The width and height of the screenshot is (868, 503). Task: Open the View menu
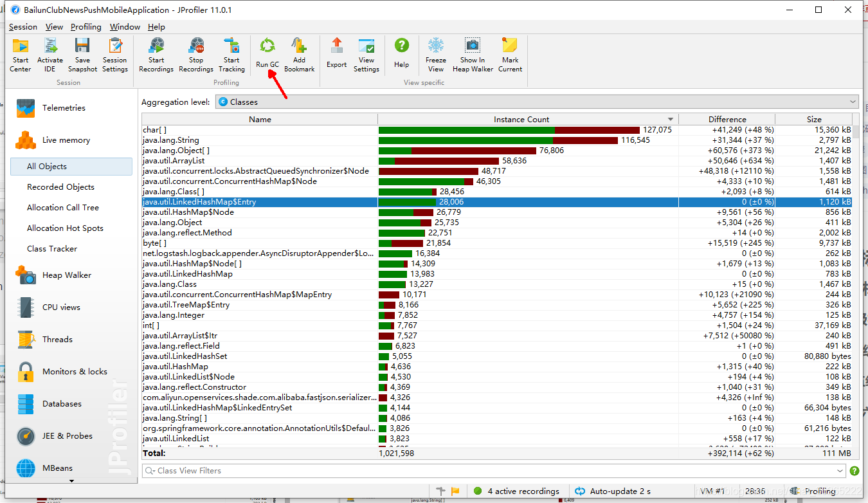(54, 27)
